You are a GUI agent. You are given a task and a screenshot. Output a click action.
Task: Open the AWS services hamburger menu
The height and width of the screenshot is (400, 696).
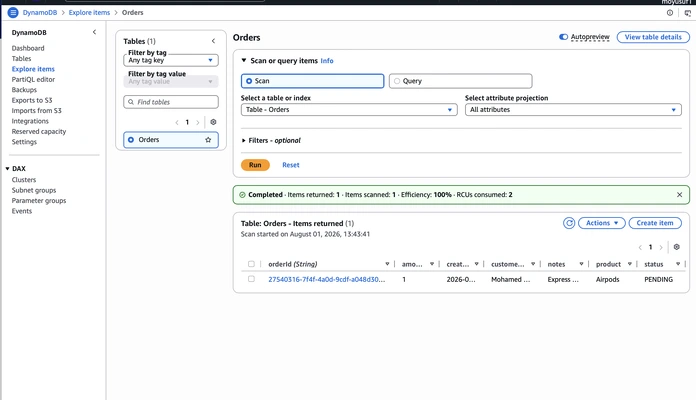[13, 12]
